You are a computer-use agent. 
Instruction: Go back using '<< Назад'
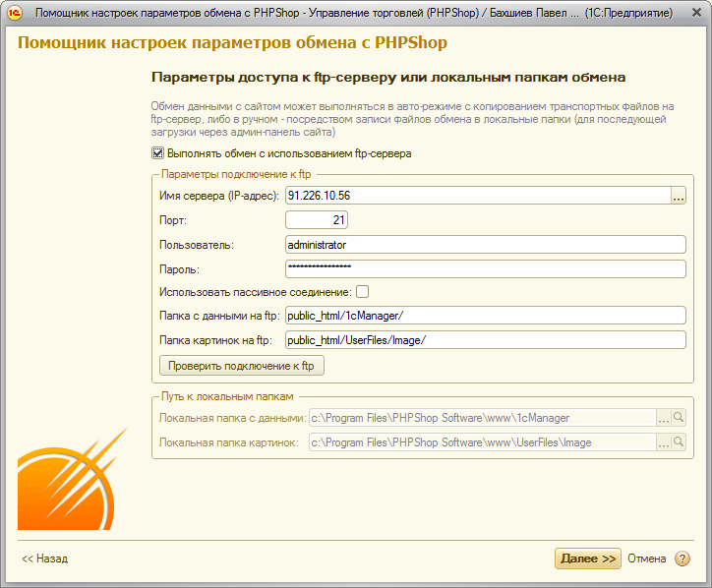pyautogui.click(x=44, y=559)
